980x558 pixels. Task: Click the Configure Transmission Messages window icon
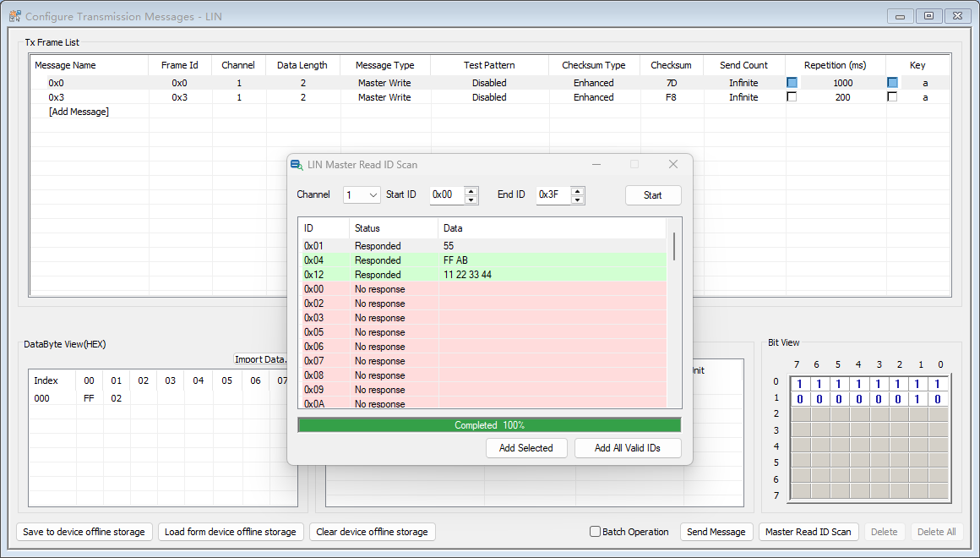tap(15, 16)
